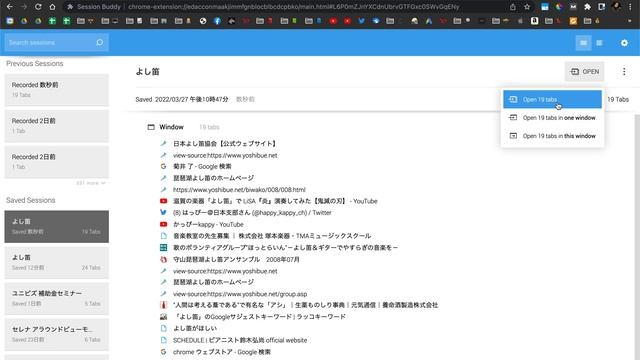The height and width of the screenshot is (360, 640).
Task: Select first Recorded 2日前 session
Action: 57,126
